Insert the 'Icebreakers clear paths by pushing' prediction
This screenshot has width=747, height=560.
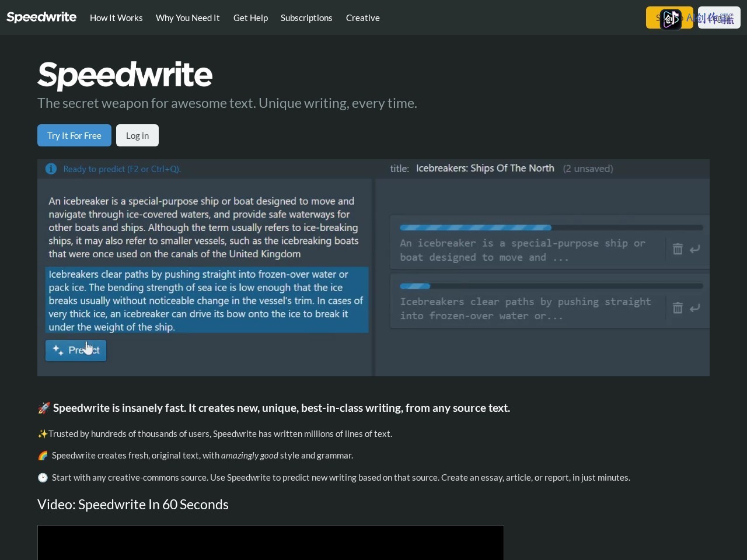pos(694,308)
